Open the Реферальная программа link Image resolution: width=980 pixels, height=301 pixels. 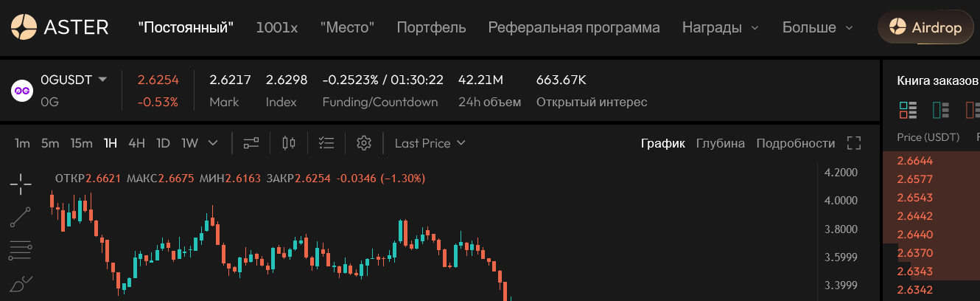point(574,28)
